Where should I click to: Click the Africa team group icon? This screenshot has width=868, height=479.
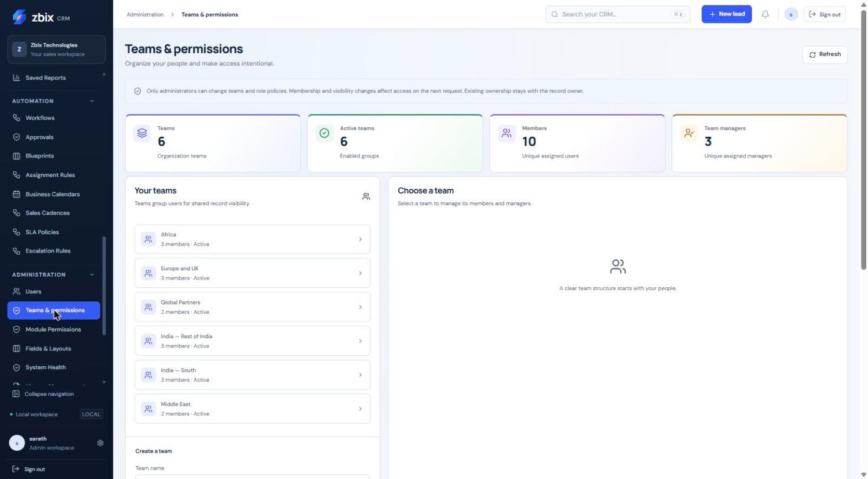149,239
